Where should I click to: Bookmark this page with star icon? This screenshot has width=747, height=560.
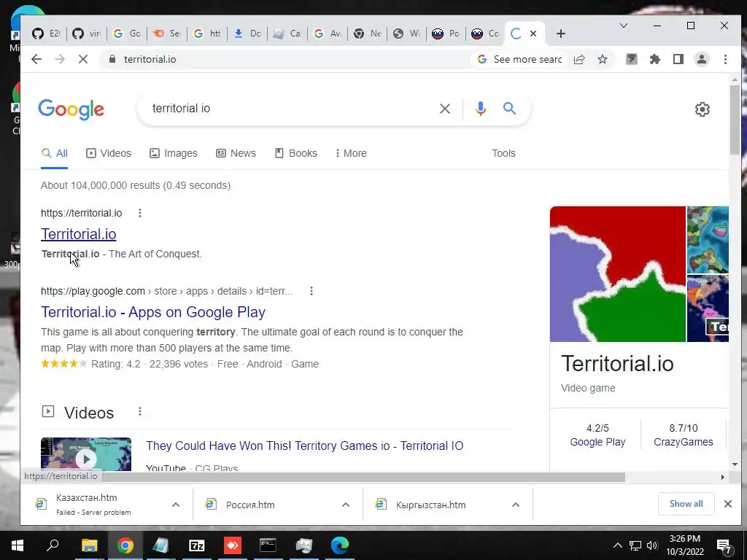pyautogui.click(x=603, y=59)
